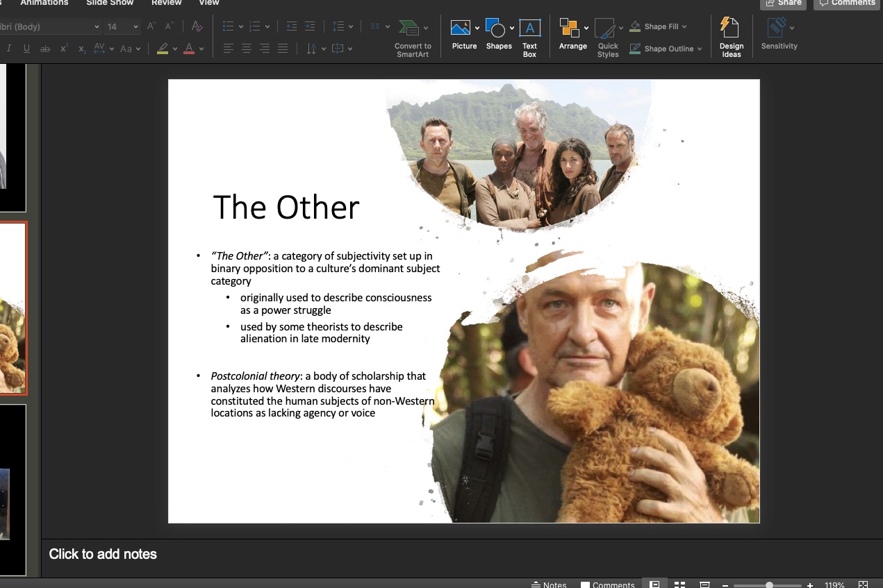Open the font name dropdown
Screen dimensions: 883x588
97,27
